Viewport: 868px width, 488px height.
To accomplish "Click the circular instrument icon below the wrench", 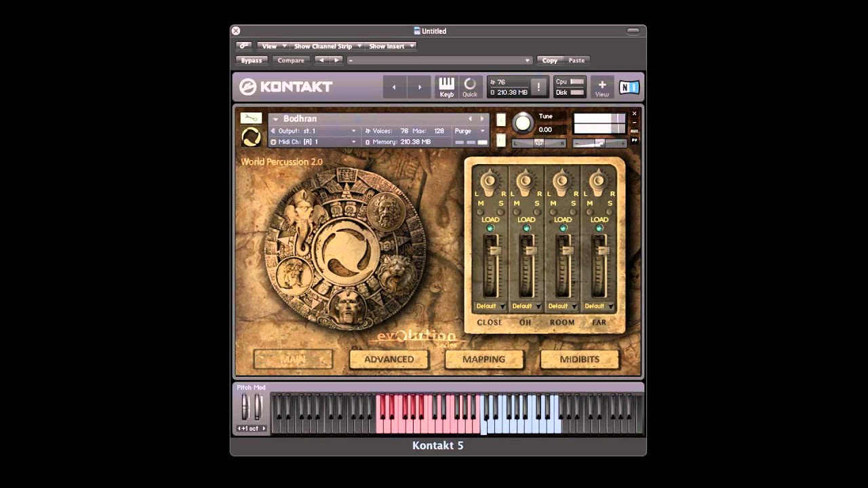I will pyautogui.click(x=251, y=137).
